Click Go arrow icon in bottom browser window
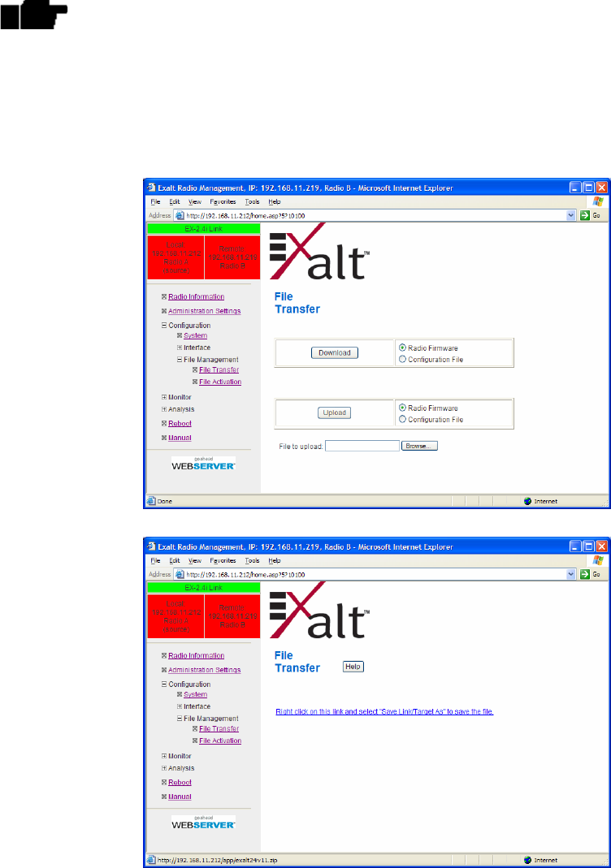Screen dimensions: 611x868 coord(584,574)
